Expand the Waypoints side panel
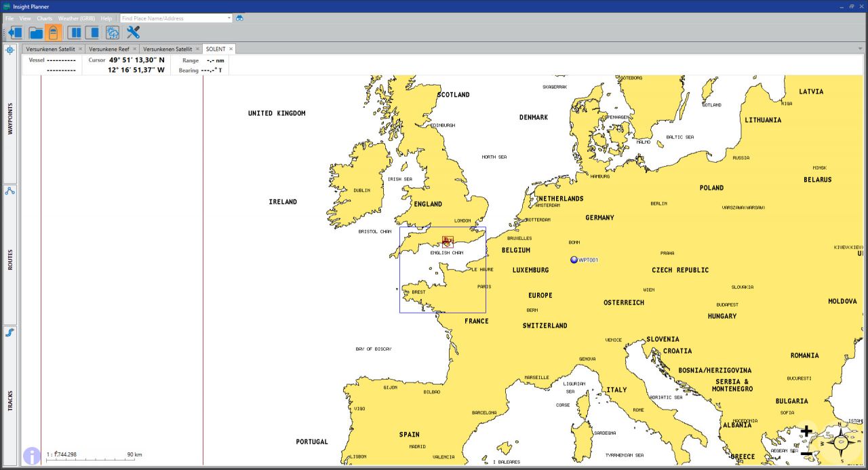 tap(10, 119)
